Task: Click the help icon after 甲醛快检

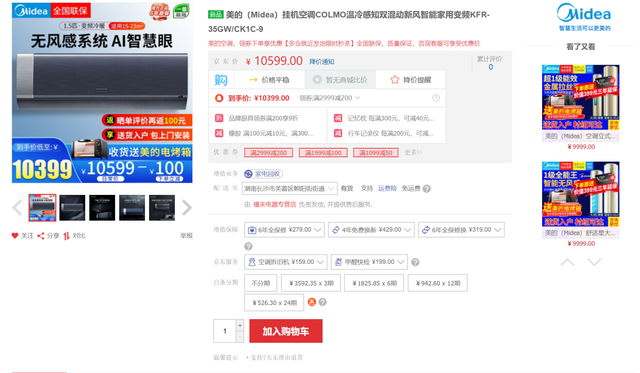Action: (x=415, y=262)
